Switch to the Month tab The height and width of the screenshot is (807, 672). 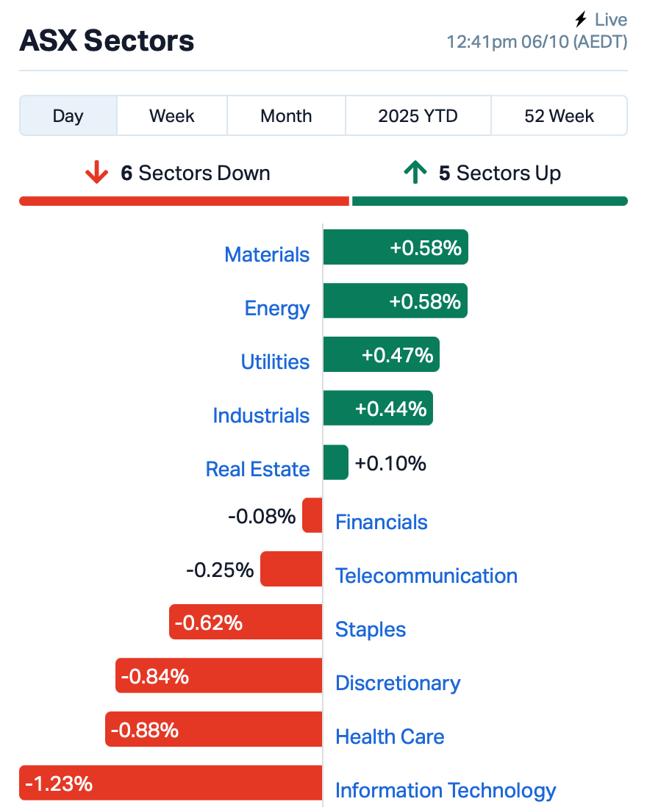click(x=286, y=116)
